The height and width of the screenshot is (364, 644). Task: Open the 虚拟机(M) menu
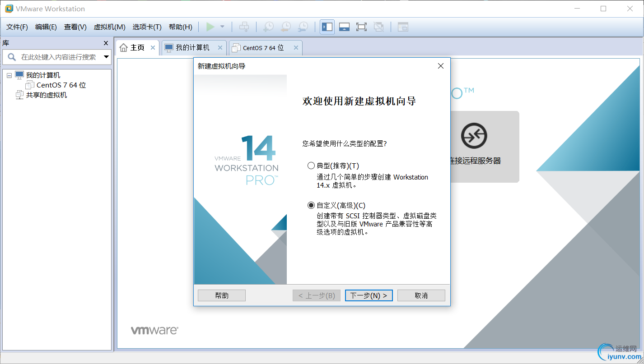pos(109,27)
